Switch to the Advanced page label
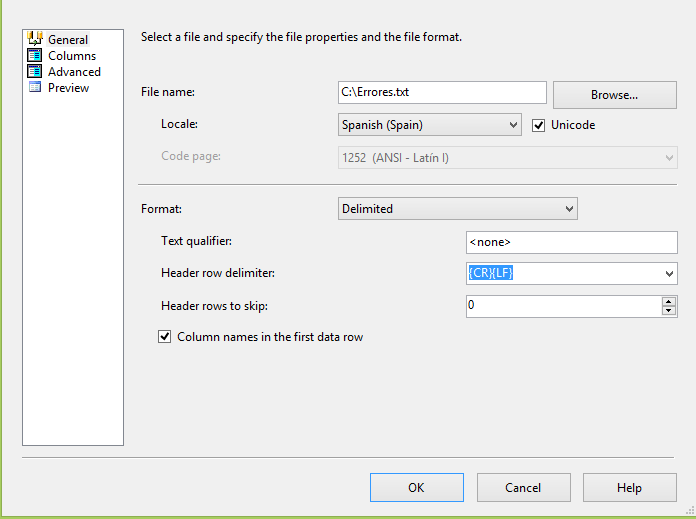 click(74, 72)
